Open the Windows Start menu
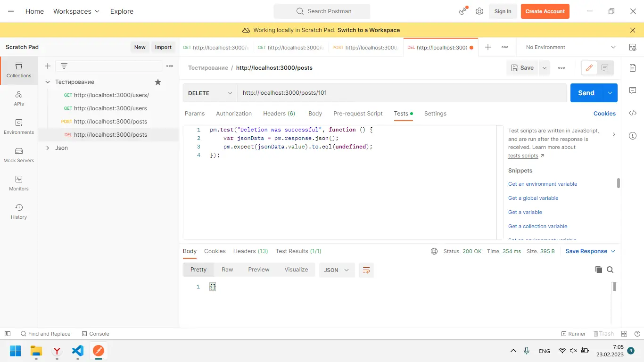644x362 pixels. (x=16, y=351)
